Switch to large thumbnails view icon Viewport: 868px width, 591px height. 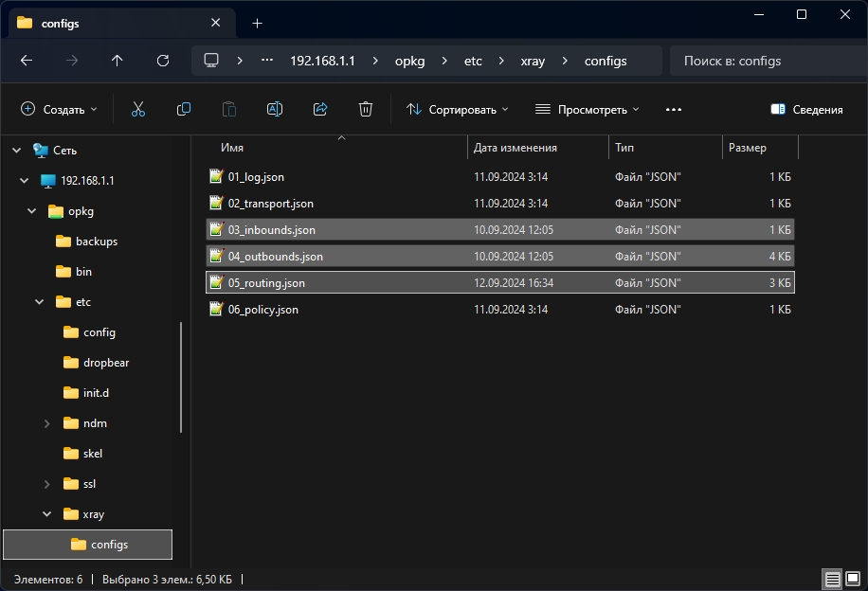point(853,579)
